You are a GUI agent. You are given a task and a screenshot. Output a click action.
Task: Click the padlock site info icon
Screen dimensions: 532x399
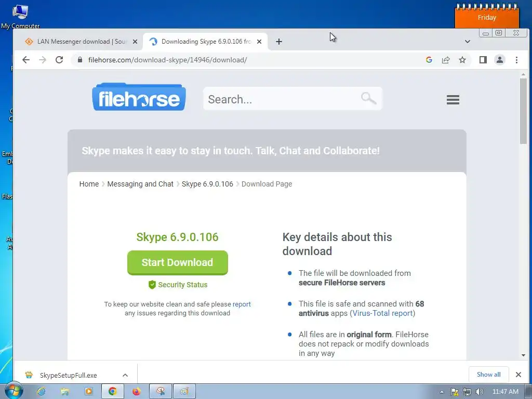click(x=79, y=60)
